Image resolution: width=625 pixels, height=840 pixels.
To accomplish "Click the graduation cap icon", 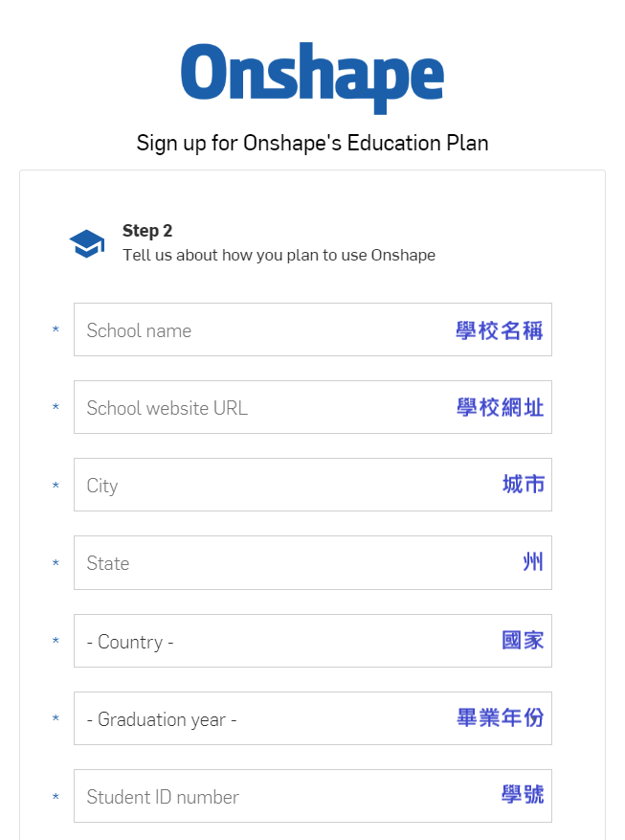I will click(87, 243).
